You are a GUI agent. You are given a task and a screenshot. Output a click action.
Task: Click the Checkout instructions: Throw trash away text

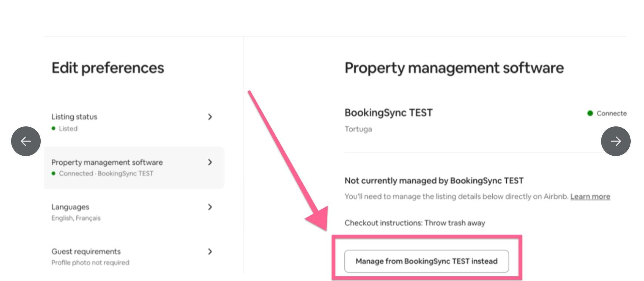tap(415, 223)
